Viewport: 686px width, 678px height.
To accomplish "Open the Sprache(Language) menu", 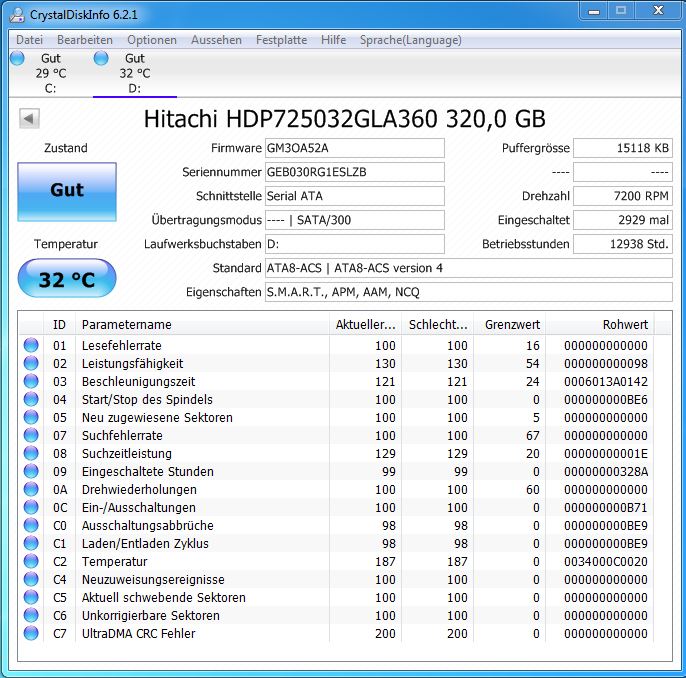I will 410,40.
